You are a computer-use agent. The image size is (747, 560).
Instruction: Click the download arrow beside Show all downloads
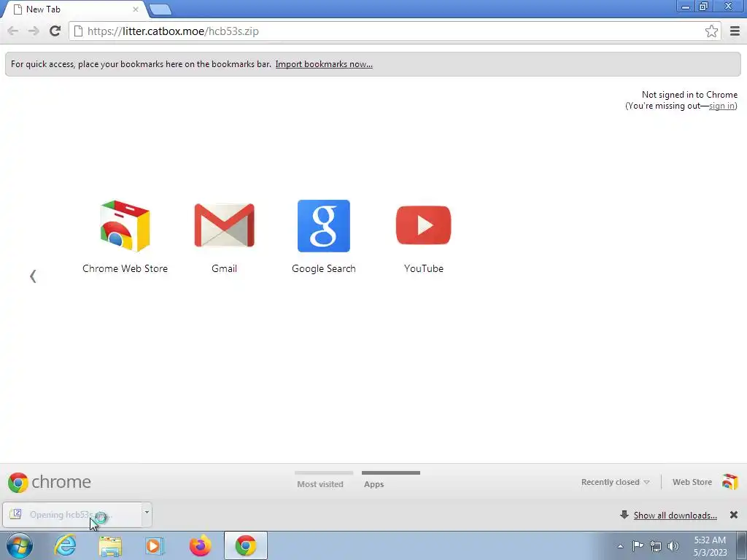click(x=624, y=515)
